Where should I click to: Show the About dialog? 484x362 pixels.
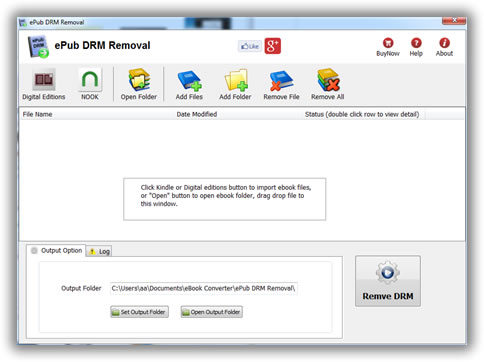click(x=444, y=47)
